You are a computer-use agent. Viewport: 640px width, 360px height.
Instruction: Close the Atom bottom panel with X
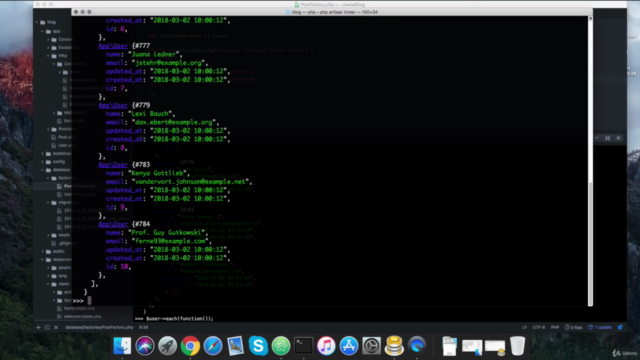tap(618, 138)
